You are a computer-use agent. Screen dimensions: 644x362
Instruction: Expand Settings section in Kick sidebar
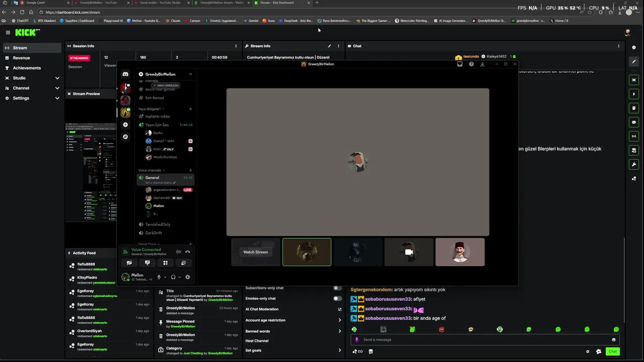(x=57, y=98)
